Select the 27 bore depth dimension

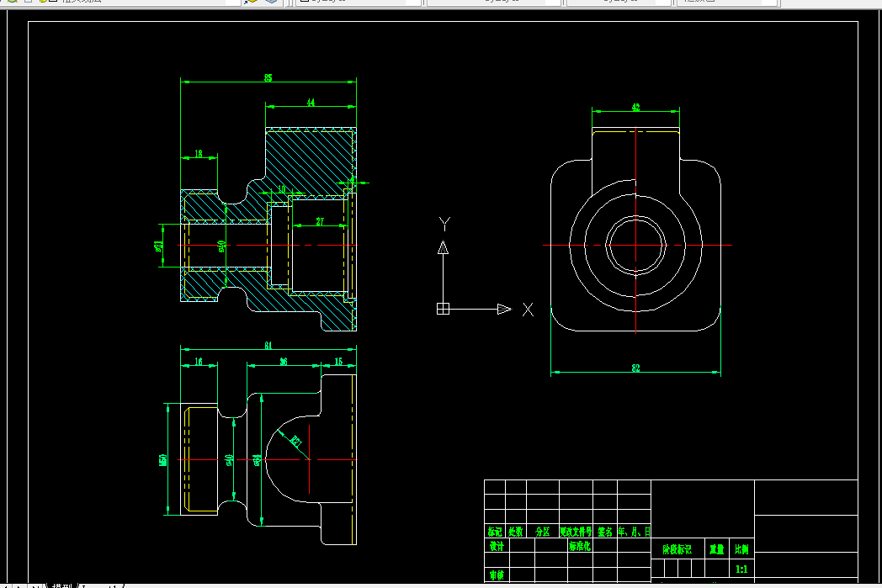[x=320, y=221]
